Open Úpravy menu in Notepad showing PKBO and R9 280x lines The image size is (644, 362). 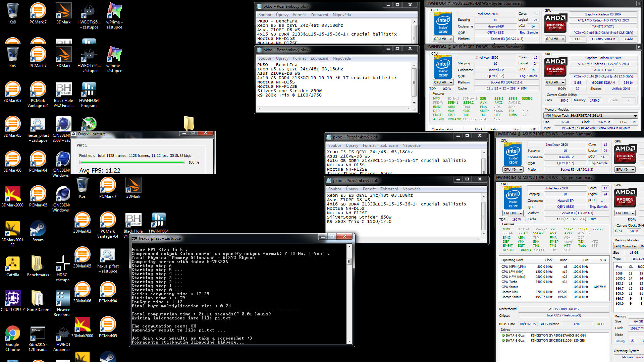point(282,58)
